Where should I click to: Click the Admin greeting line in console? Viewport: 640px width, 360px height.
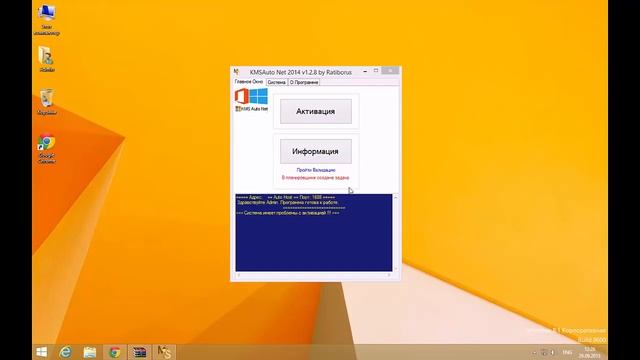tap(287, 202)
